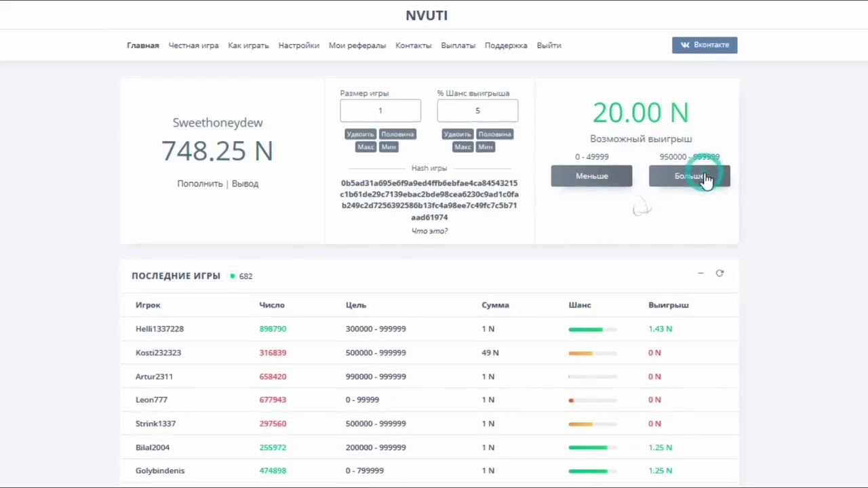Click player name Kosti232323
The width and height of the screenshot is (868, 488).
coord(158,352)
